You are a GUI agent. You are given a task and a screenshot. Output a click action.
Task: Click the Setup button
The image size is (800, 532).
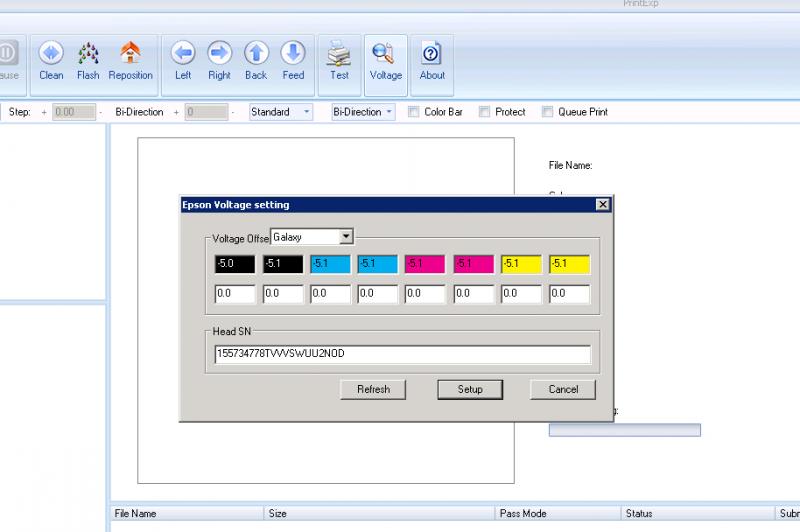[x=470, y=389]
